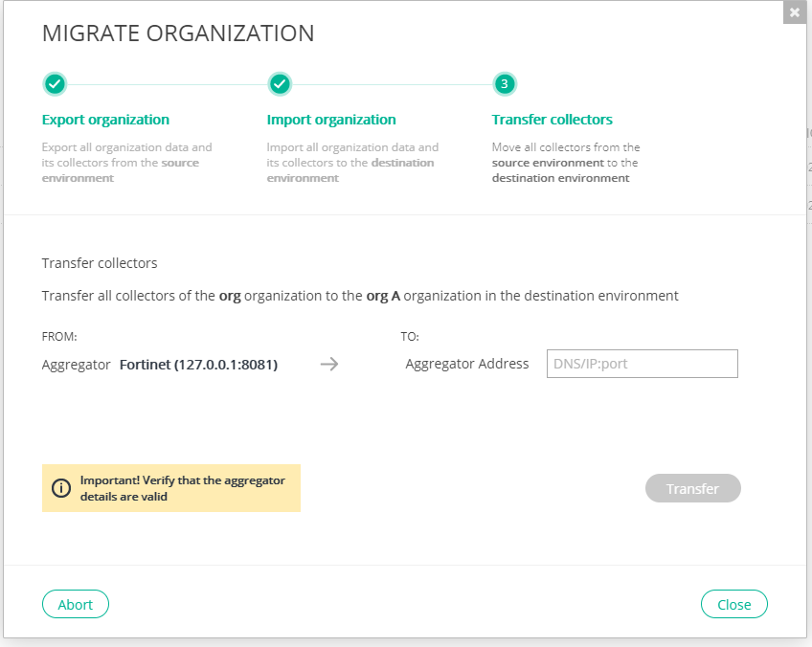Select the Import organization step title
The height and width of the screenshot is (647, 812).
pos(331,120)
